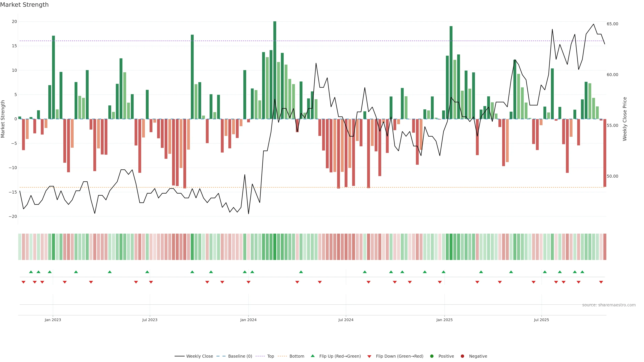Click the first red flip-down triangle marker
644x362 pixels.
[23, 282]
